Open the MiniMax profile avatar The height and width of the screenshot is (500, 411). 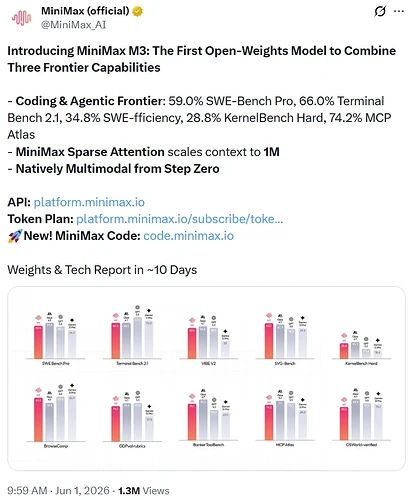pos(21,18)
